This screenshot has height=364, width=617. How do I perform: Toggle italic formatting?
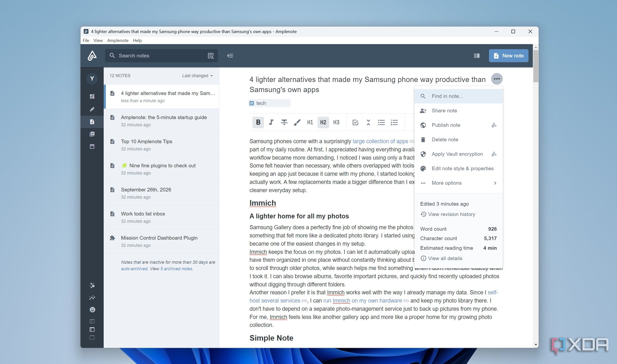(x=271, y=122)
